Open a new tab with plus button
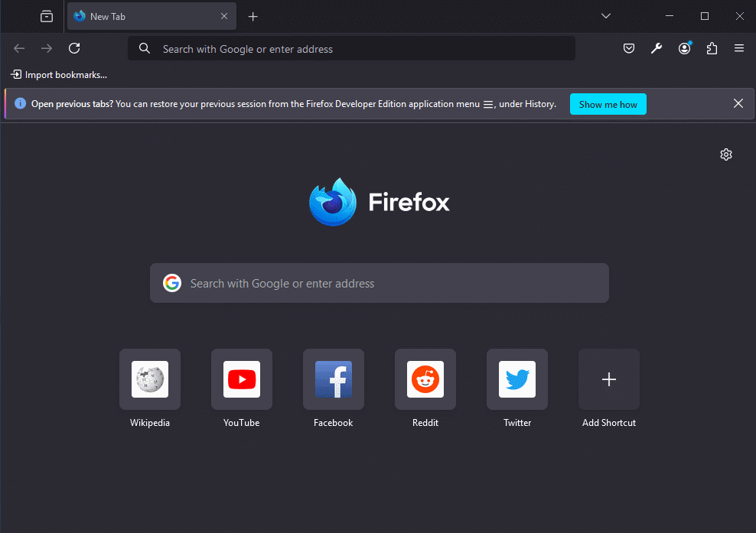 click(x=253, y=16)
